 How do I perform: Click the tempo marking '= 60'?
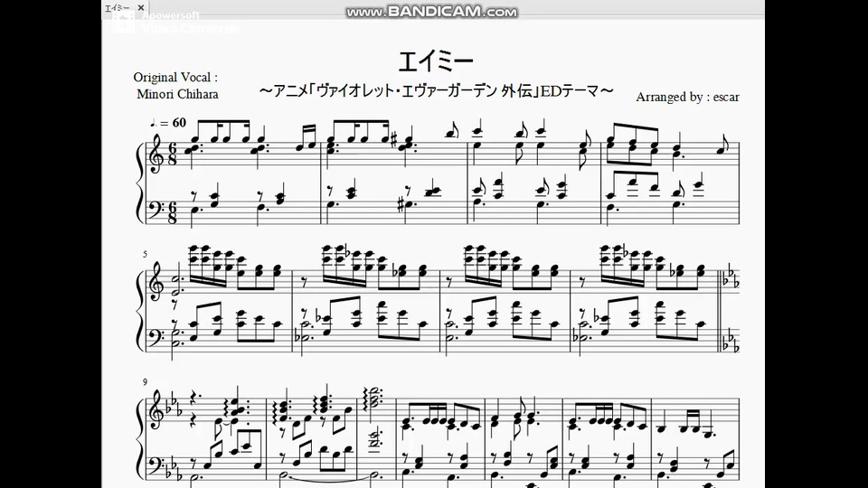tap(169, 123)
